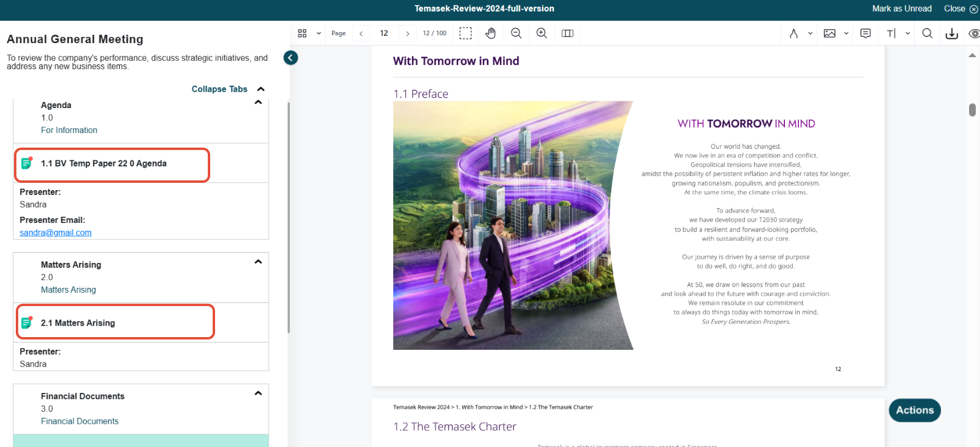Add a comment note annotation
This screenshot has width=980, height=447.
[x=866, y=33]
